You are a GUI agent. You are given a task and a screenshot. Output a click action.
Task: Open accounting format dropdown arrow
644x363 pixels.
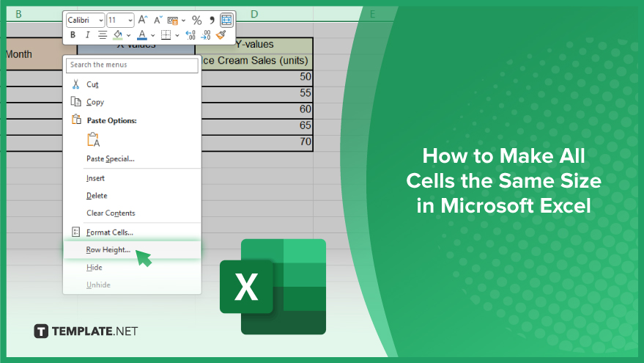tap(183, 20)
